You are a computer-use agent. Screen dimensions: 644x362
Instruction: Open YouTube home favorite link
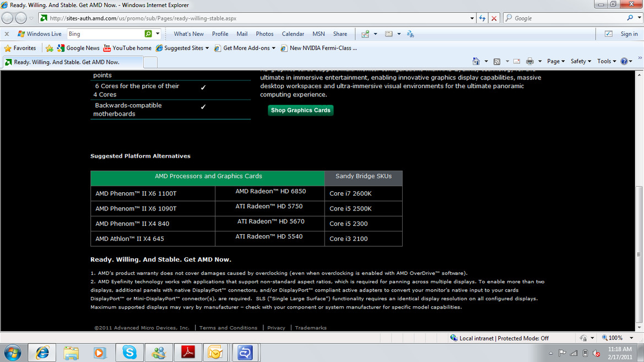[x=127, y=48]
